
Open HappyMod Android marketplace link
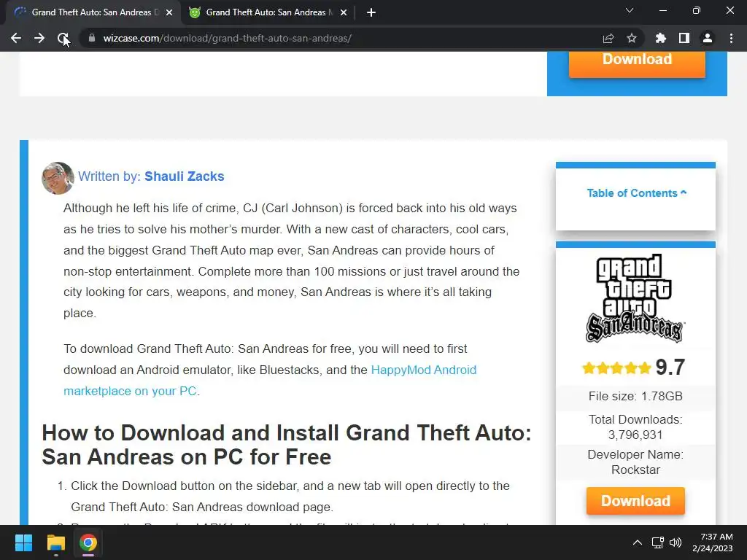click(270, 381)
